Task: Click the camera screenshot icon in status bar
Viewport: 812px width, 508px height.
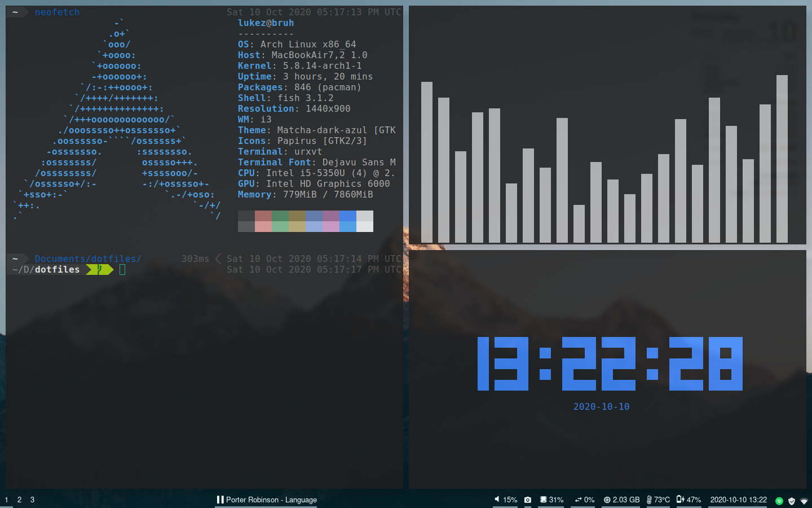Action: click(528, 500)
